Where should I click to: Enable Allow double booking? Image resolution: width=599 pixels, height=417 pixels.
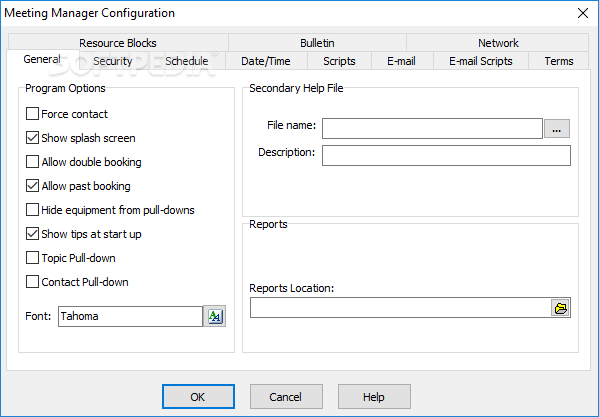coord(32,162)
